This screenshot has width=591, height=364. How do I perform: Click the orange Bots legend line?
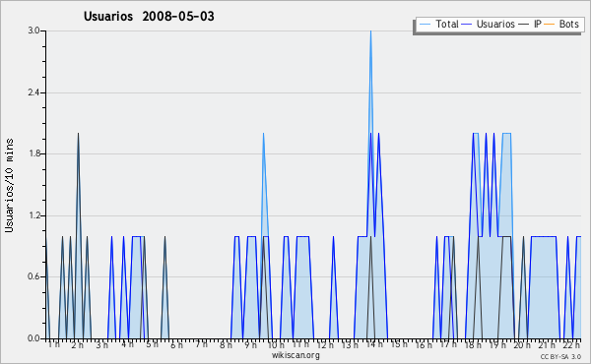(550, 25)
